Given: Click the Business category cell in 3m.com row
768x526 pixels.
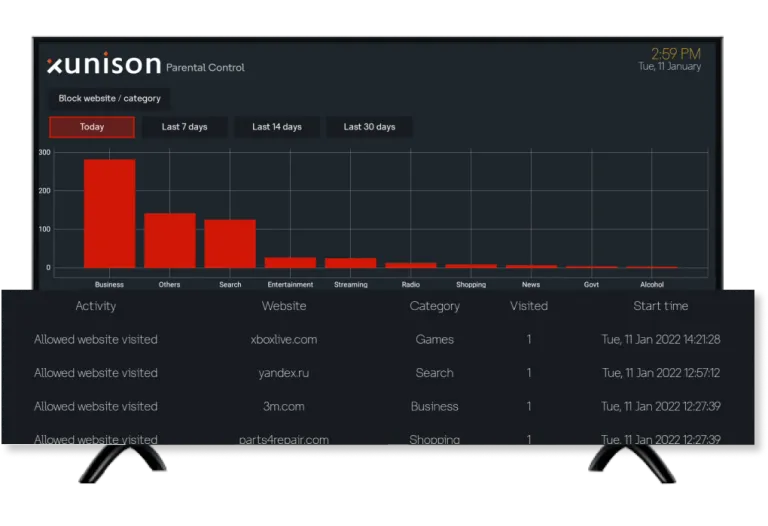Looking at the screenshot, I should 435,406.
